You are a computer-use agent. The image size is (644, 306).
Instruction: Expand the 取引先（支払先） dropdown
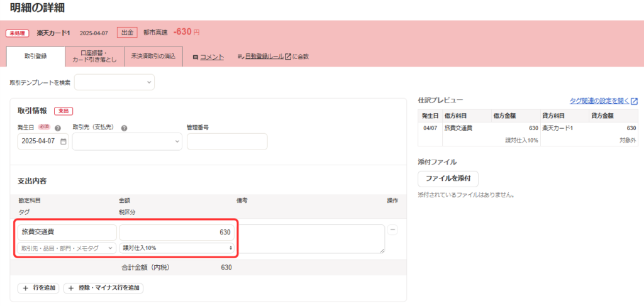[127, 141]
